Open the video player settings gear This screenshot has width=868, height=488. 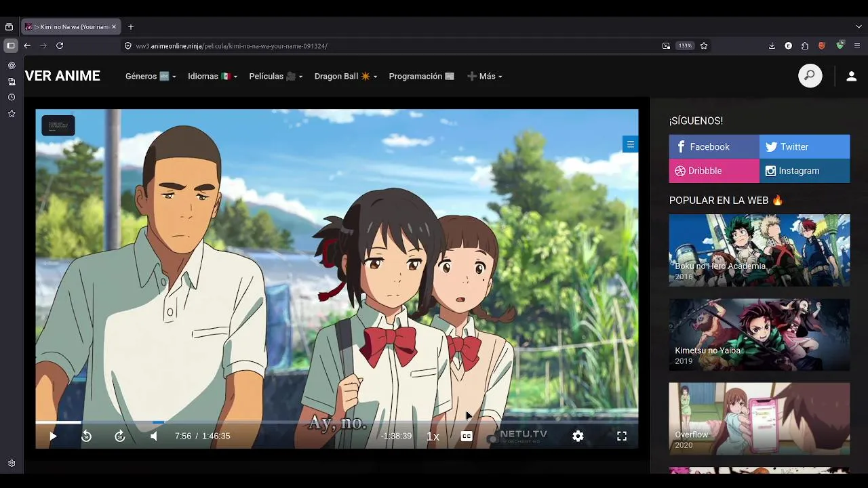pos(578,436)
